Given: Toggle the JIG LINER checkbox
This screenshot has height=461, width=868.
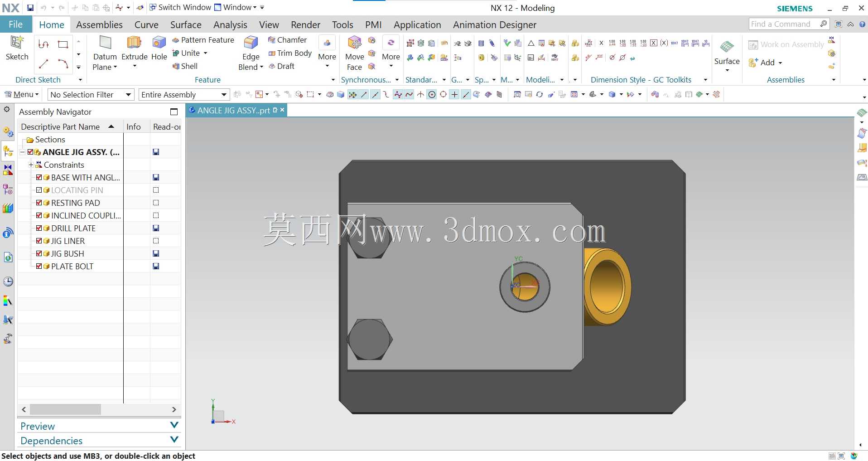Looking at the screenshot, I should pyautogui.click(x=39, y=241).
